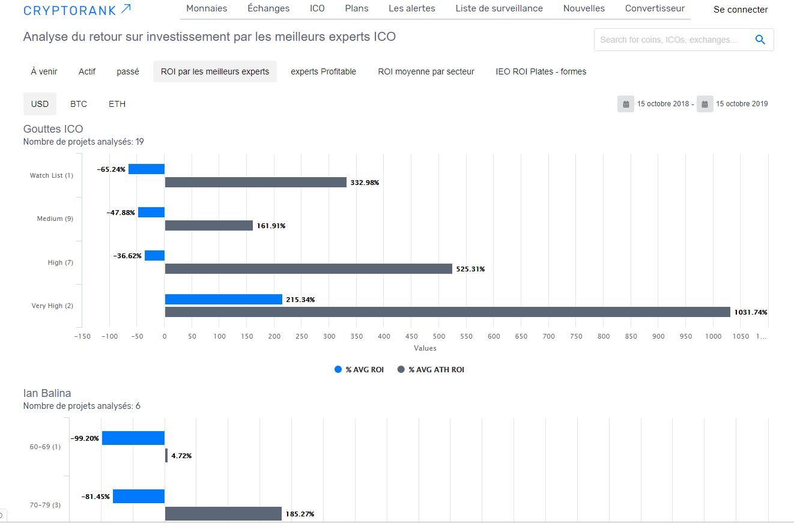794x532 pixels.
Task: Toggle the % AVG ROI legend item
Action: coord(359,370)
